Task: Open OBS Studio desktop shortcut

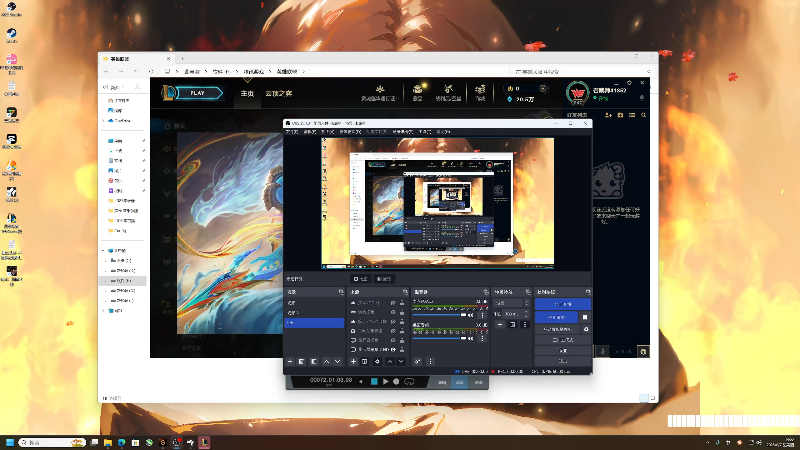Action: pyautogui.click(x=11, y=9)
